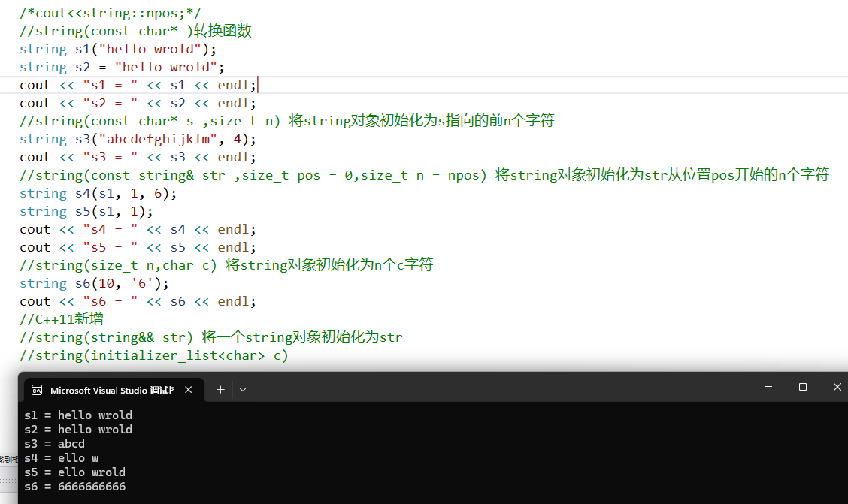The width and height of the screenshot is (848, 504).
Task: Click the //string(const char* ) comment line
Action: 136,31
